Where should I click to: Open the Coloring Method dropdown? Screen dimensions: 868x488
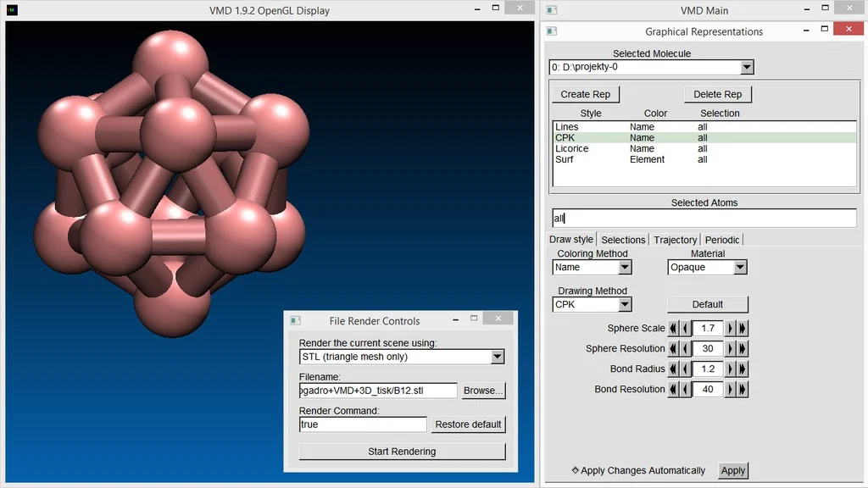click(625, 267)
